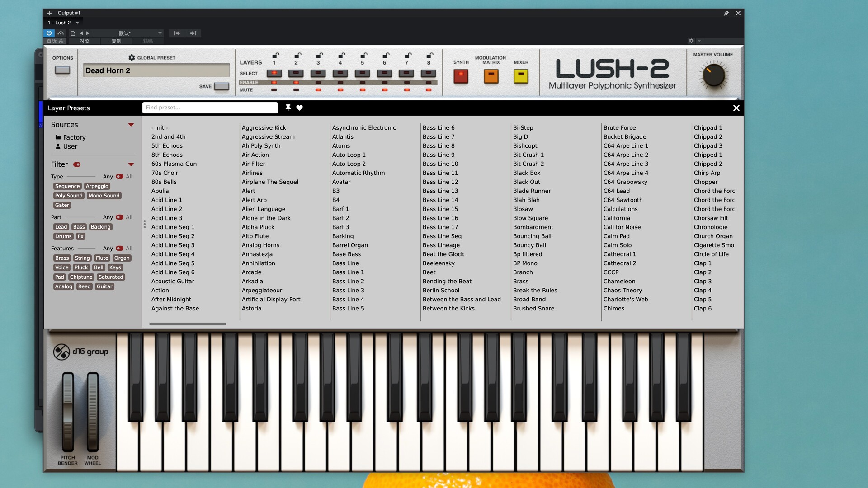868x488 pixels.
Task: Filter by Organ feature tag
Action: (122, 258)
